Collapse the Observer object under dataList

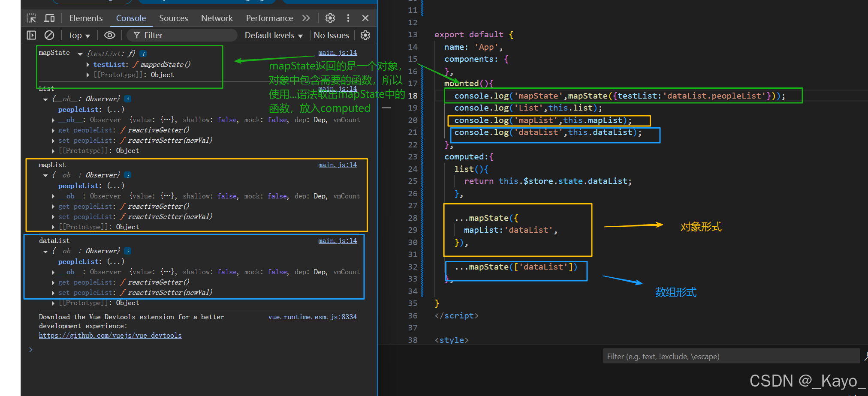(45, 251)
